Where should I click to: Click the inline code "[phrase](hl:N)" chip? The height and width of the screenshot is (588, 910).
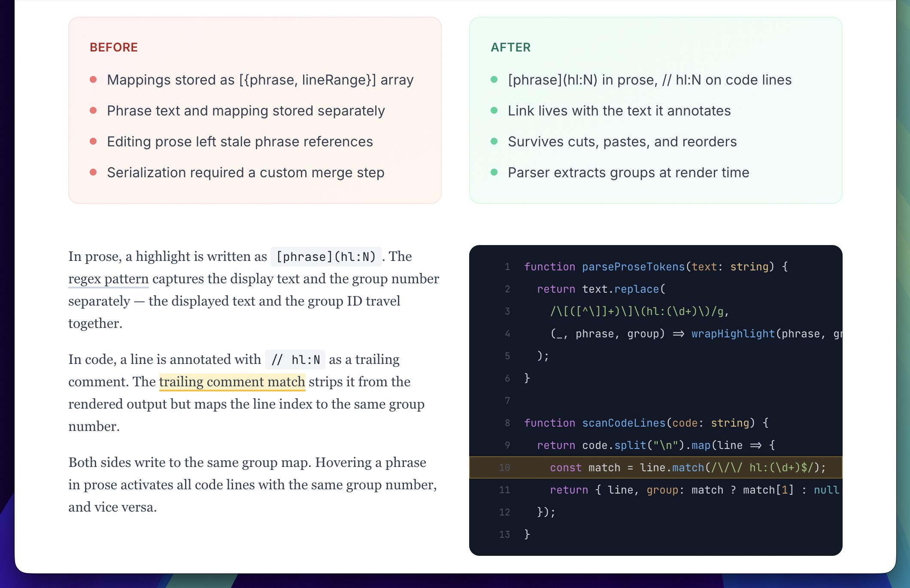pyautogui.click(x=326, y=257)
